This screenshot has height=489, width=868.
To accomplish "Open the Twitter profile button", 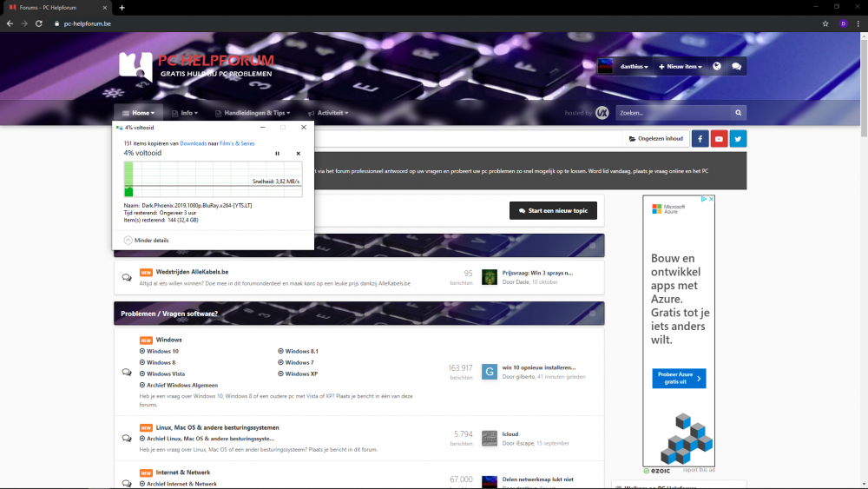I will pyautogui.click(x=738, y=139).
